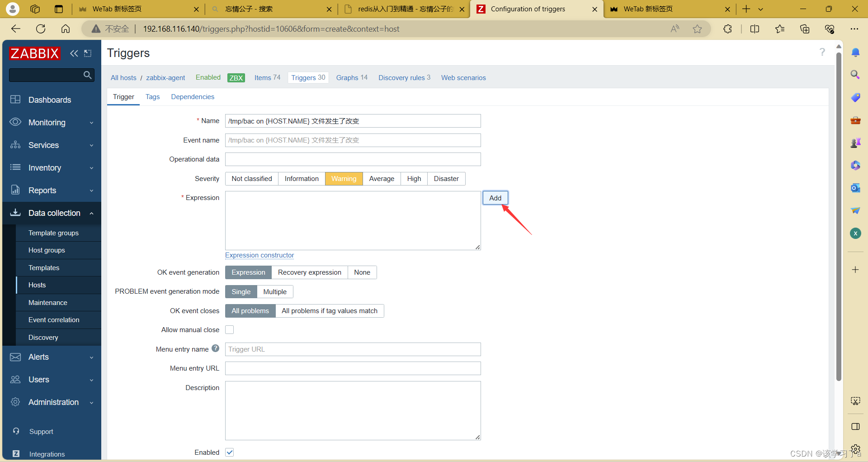
Task: Open Edge sidebar shopping tag icon
Action: coord(855,97)
